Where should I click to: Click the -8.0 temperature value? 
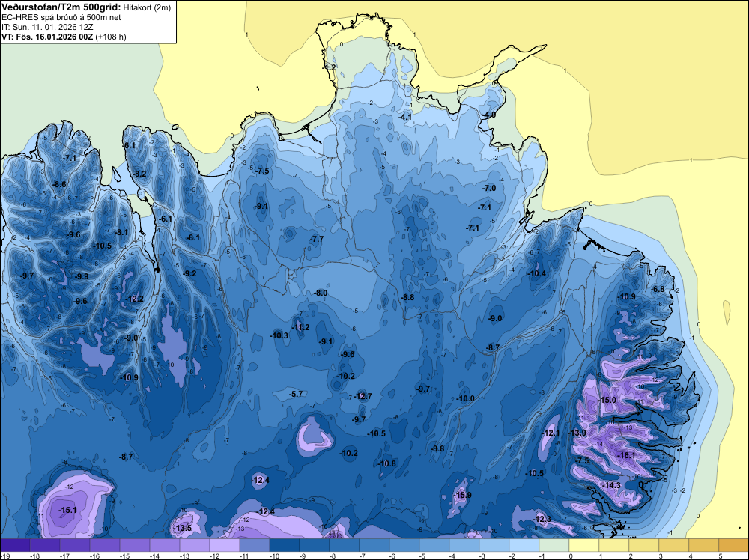pyautogui.click(x=321, y=293)
